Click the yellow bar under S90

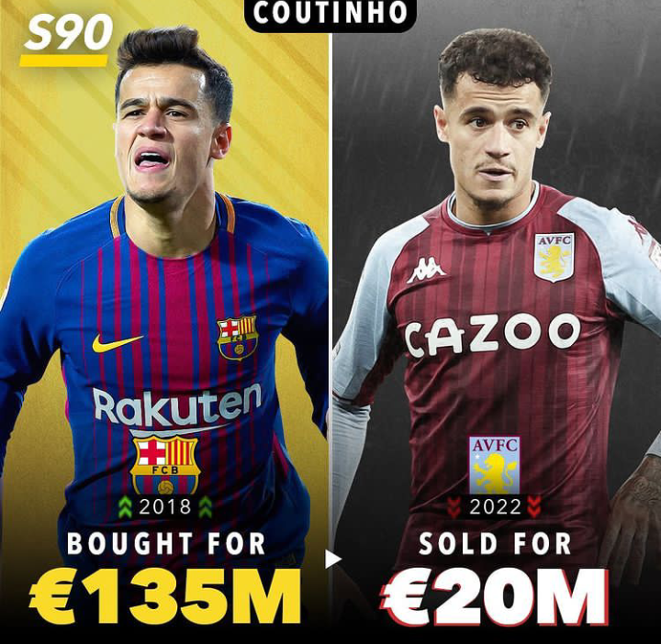(x=63, y=61)
